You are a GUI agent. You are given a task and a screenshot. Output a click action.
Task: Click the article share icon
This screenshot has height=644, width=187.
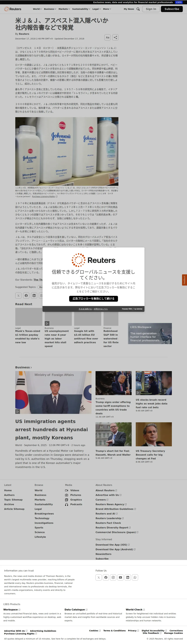pyautogui.click(x=115, y=38)
